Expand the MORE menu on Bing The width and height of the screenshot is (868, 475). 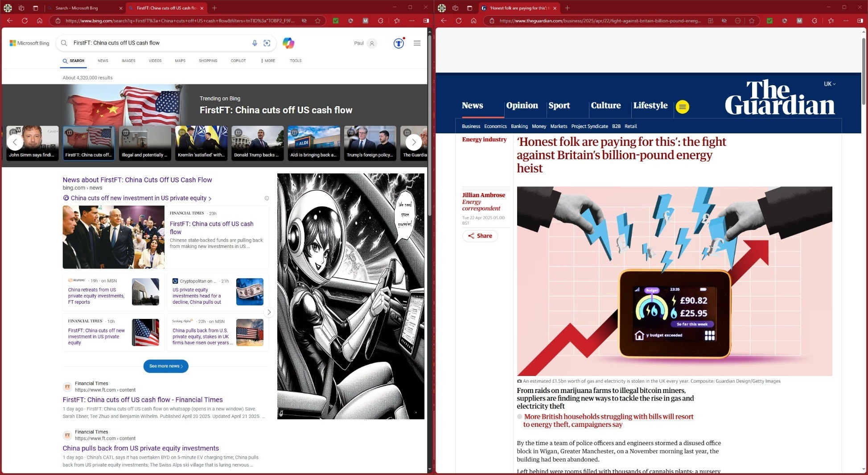(x=268, y=61)
